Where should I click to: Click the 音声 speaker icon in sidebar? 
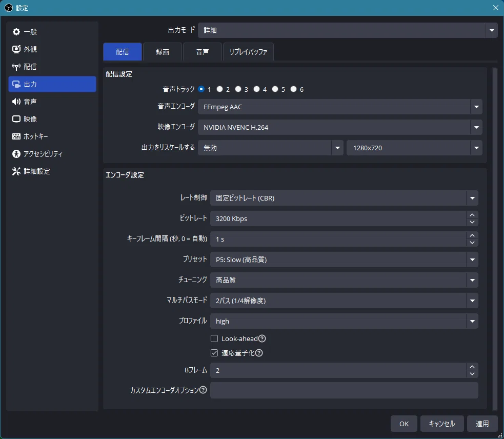coord(16,102)
